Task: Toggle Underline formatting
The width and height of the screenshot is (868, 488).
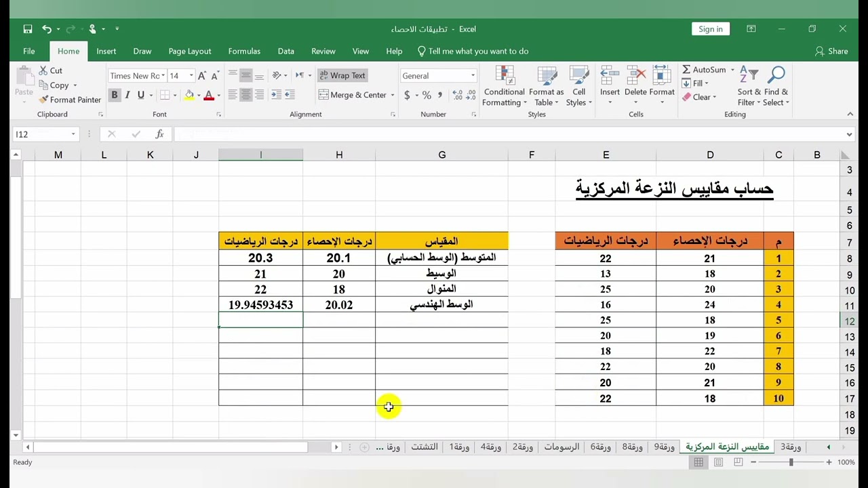Action: click(x=141, y=96)
